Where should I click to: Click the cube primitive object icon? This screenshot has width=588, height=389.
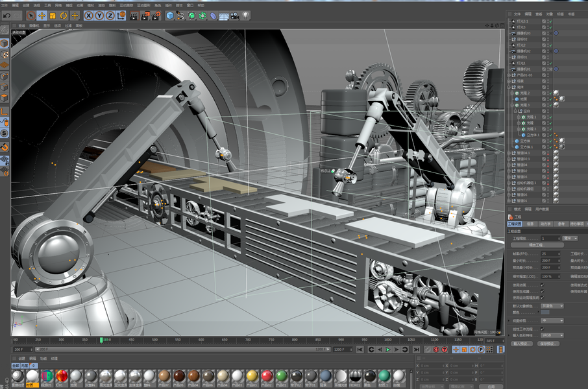(170, 15)
